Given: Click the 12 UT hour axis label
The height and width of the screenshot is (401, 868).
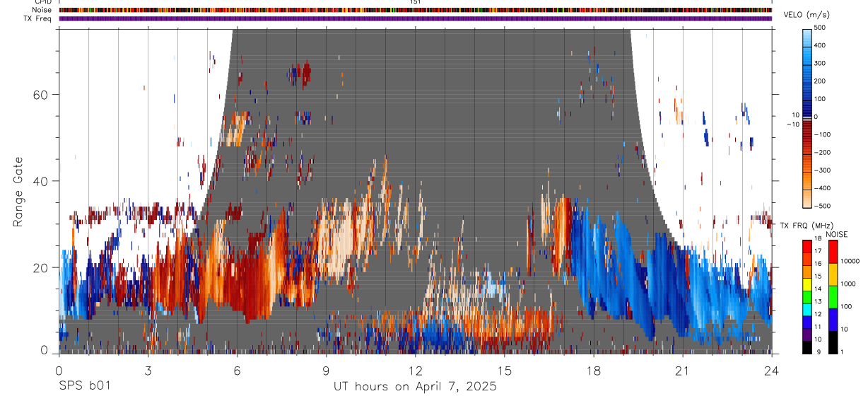Looking at the screenshot, I should tap(415, 370).
